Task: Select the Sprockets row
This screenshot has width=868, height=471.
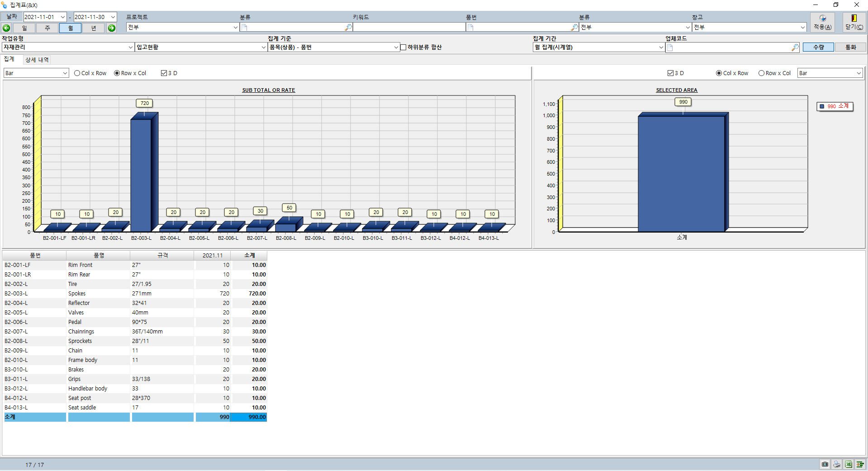Action: (x=135, y=341)
